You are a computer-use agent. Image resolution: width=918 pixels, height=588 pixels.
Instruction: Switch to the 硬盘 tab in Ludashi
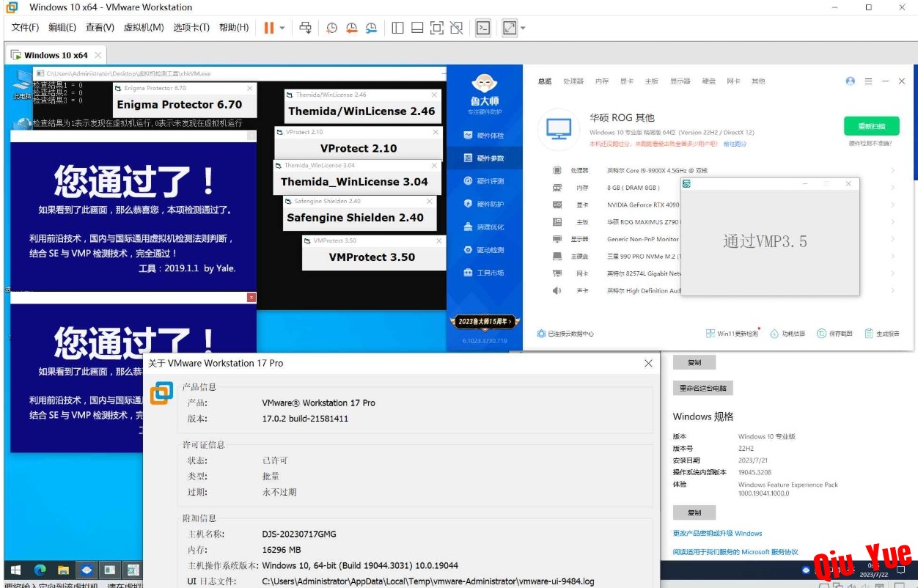click(708, 81)
